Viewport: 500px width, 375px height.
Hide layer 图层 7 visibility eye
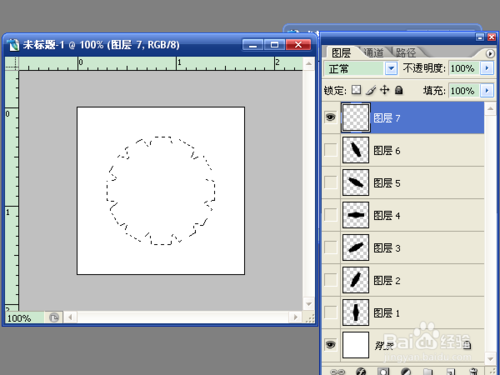(330, 117)
